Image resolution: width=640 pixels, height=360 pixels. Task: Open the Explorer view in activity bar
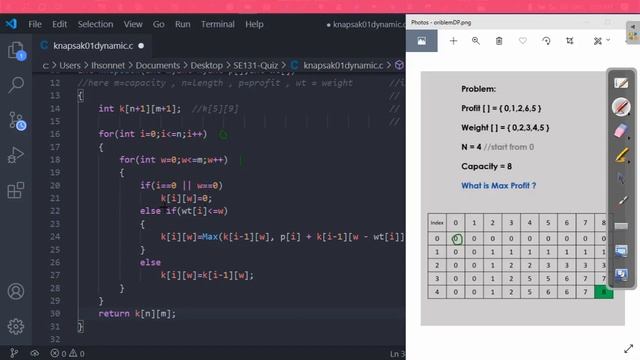pos(16,51)
